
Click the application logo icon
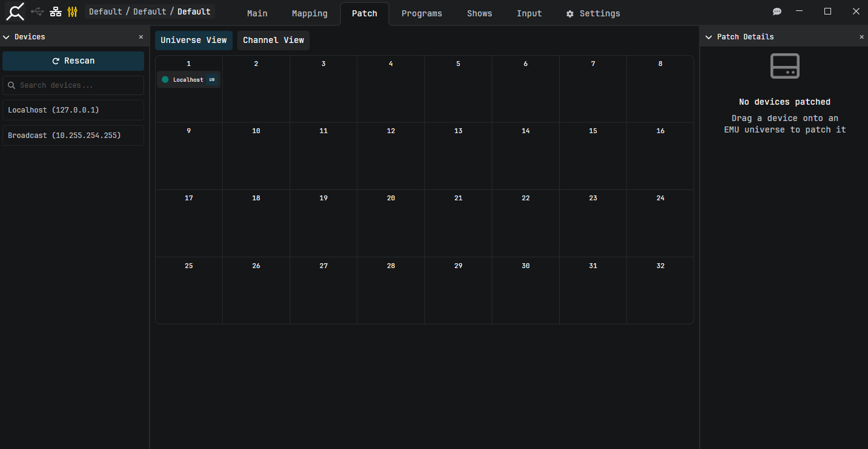tap(15, 12)
